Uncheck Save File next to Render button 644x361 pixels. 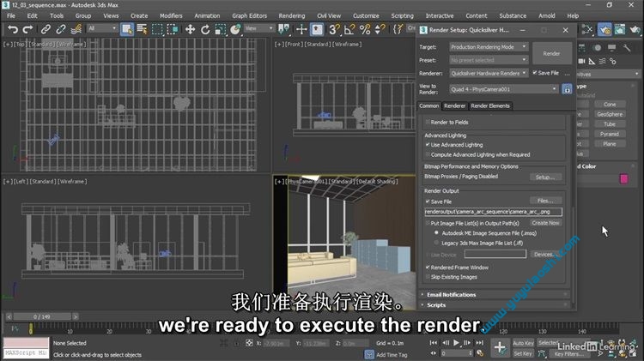(x=535, y=73)
